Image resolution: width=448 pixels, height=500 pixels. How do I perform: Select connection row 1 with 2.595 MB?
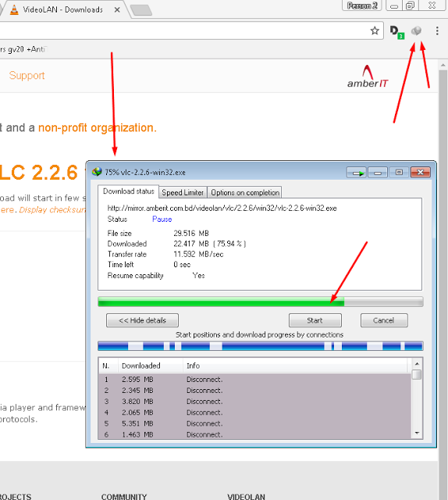point(255,380)
